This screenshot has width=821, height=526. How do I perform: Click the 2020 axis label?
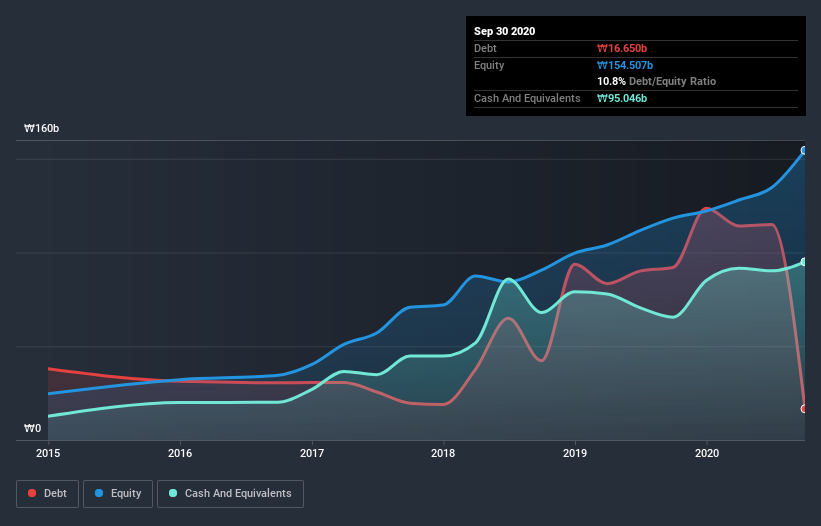pos(707,453)
